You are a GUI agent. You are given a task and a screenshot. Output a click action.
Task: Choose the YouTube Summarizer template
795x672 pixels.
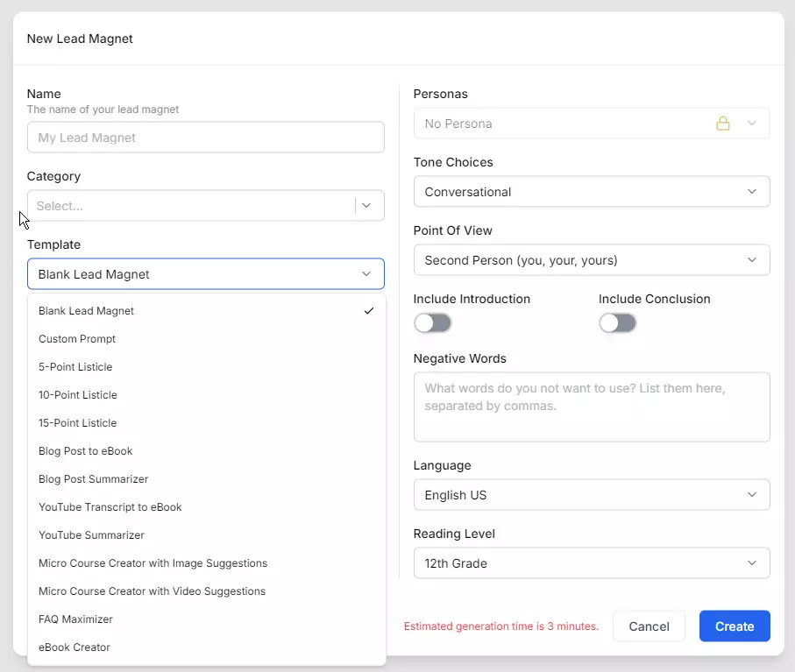coord(91,534)
